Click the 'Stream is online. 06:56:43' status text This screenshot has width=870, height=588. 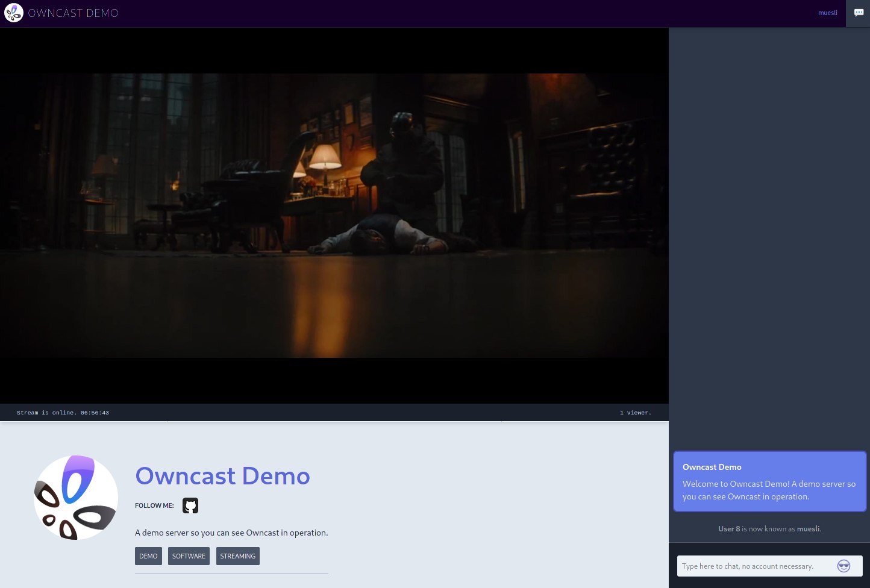63,413
